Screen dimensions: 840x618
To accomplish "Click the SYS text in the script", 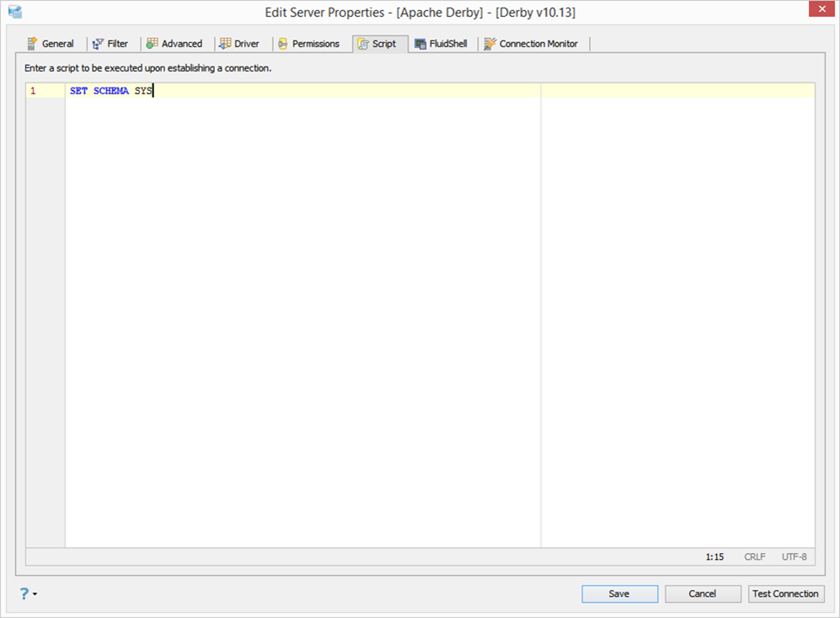I will click(143, 90).
